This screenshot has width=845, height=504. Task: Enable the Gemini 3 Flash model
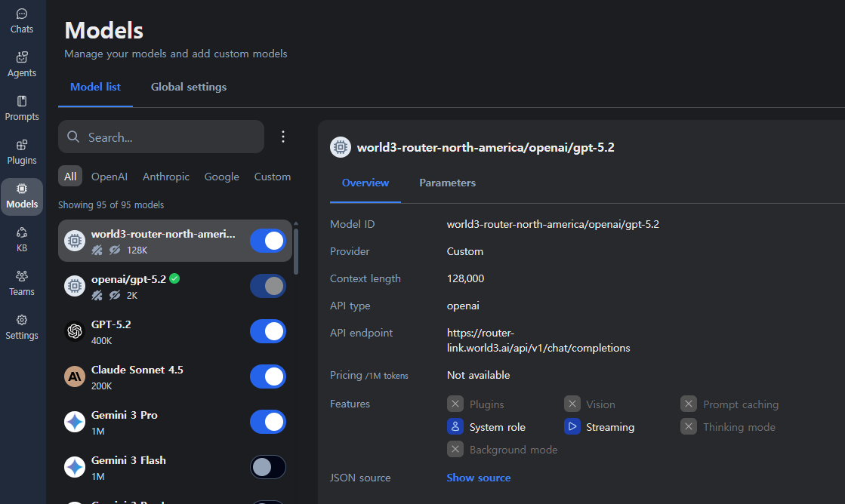tap(268, 467)
